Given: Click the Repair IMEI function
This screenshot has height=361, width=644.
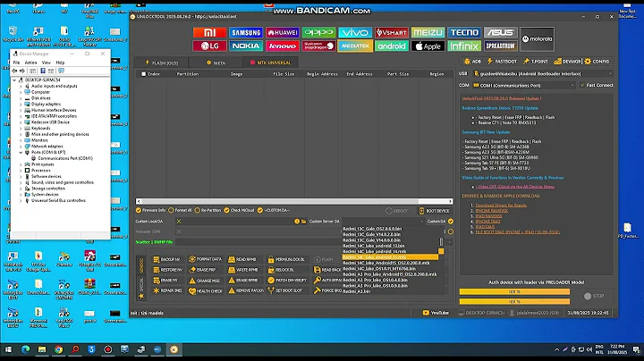Looking at the screenshot, I should [x=167, y=290].
